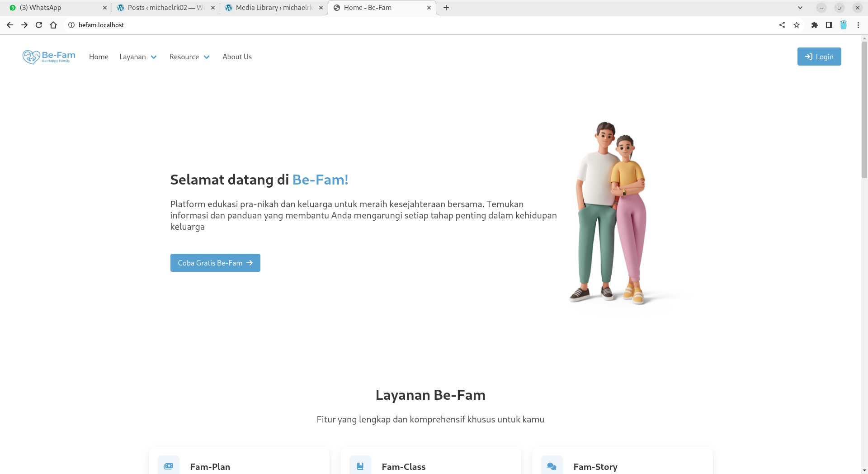The image size is (868, 474).
Task: Open the About Us page link
Action: (x=237, y=57)
